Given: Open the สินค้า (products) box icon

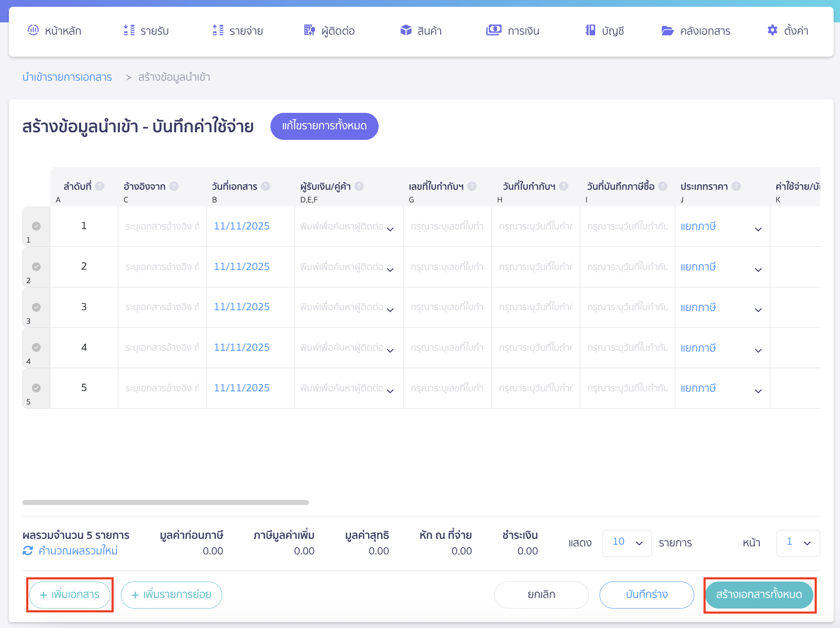Looking at the screenshot, I should (x=406, y=30).
